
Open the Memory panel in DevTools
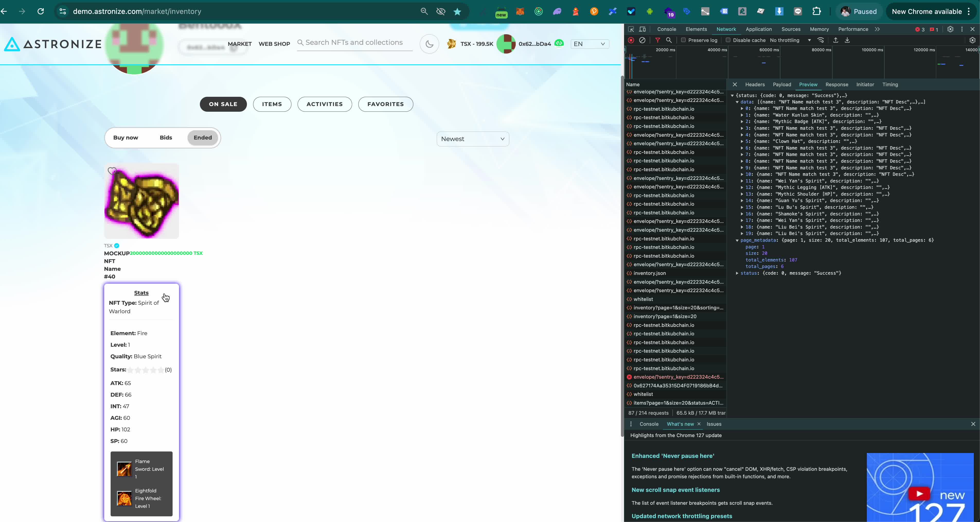coord(819,29)
